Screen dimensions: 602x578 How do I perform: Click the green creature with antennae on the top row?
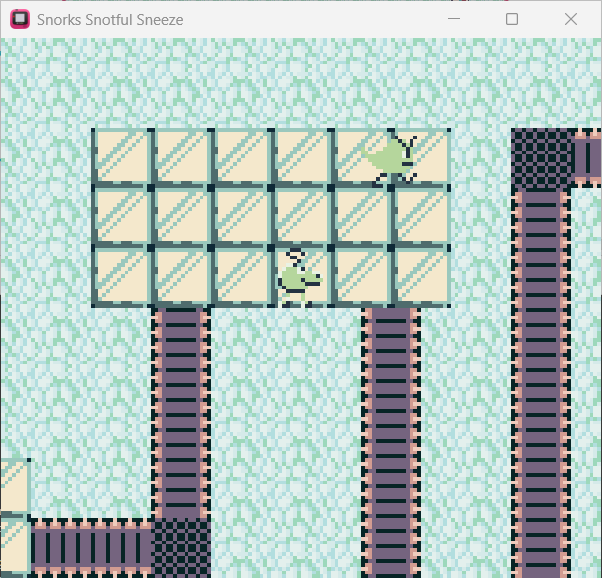[x=390, y=159]
